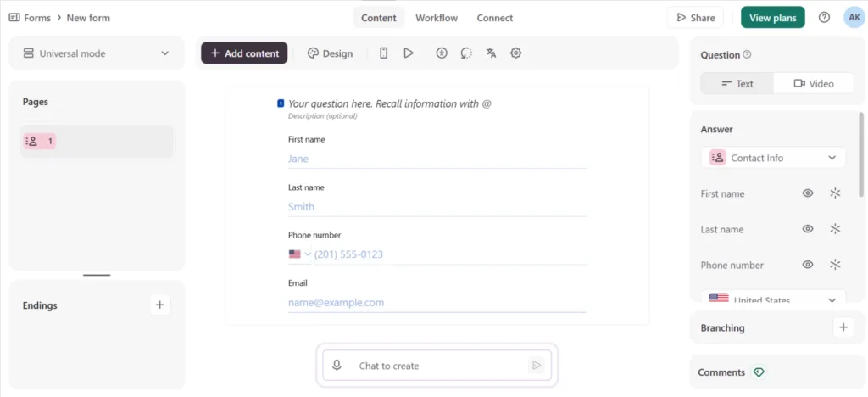Click the help question mark icon
868x397 pixels.
824,18
